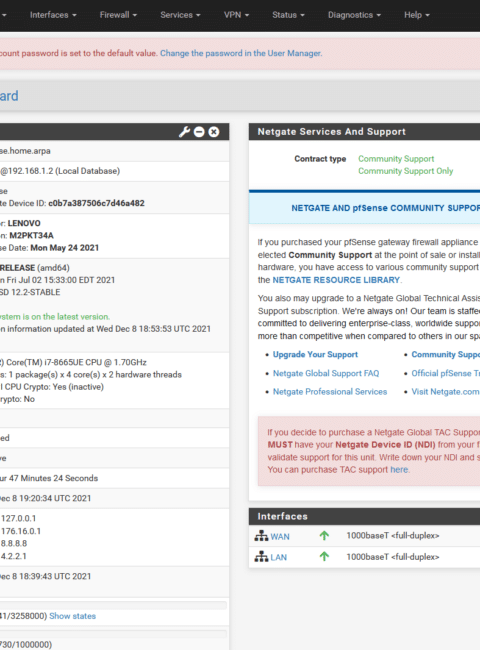The image size is (480, 650).
Task: Click the state table usage bar
Action: click(x=114, y=606)
